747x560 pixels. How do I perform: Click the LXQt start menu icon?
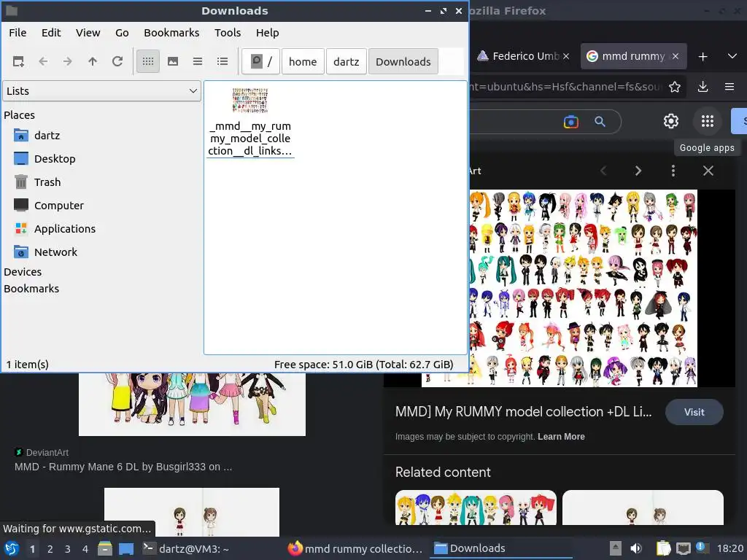(12, 548)
